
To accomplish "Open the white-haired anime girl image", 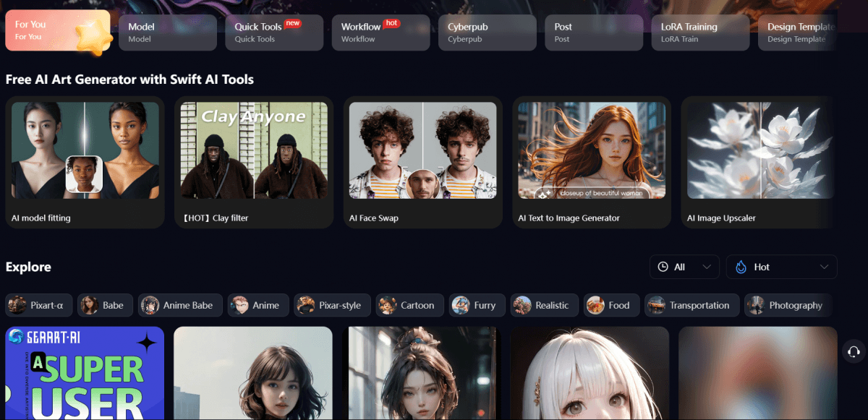I will (590, 373).
